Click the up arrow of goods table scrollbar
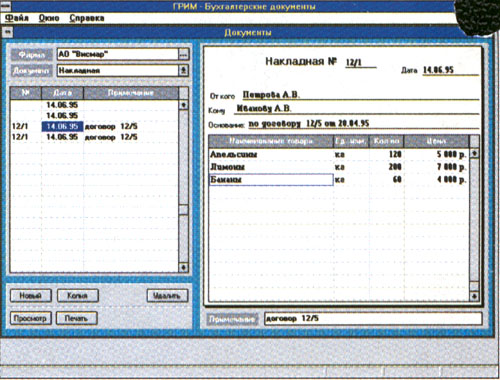Screen dimensions: 500x380 474,153
